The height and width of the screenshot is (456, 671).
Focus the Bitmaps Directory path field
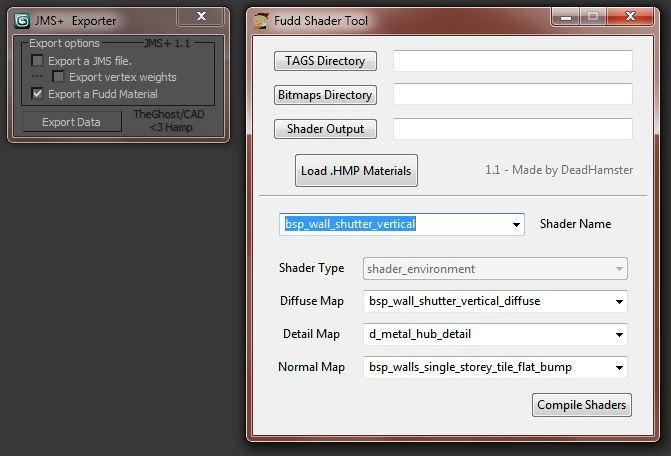(513, 94)
